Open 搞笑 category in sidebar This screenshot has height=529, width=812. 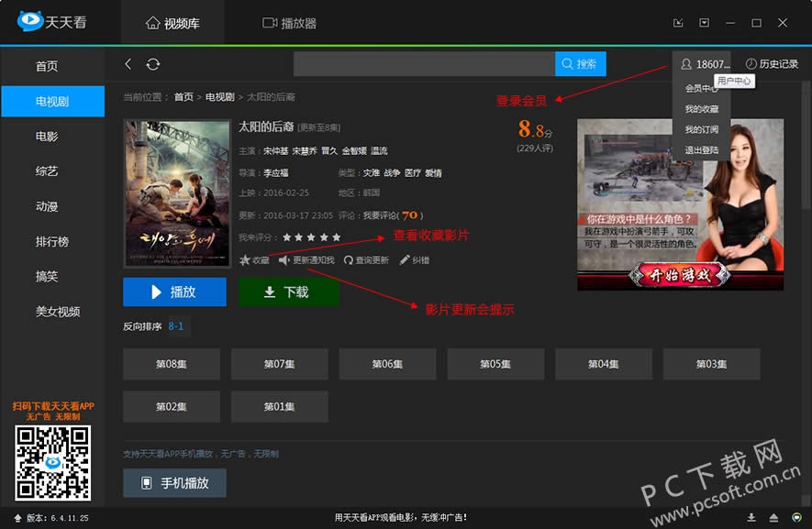pos(47,276)
